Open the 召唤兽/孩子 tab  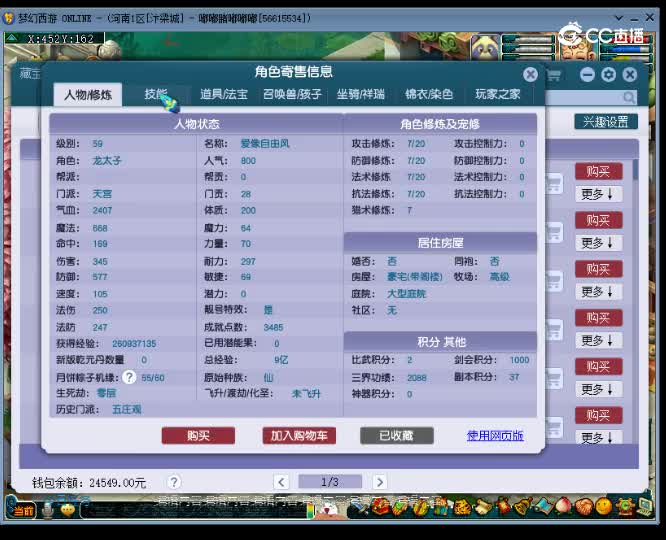click(292, 94)
